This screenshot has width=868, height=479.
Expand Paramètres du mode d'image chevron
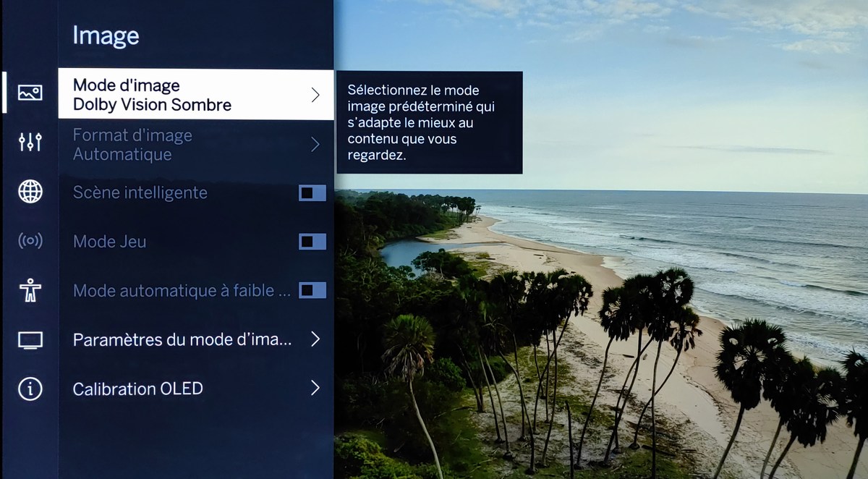[x=315, y=339]
